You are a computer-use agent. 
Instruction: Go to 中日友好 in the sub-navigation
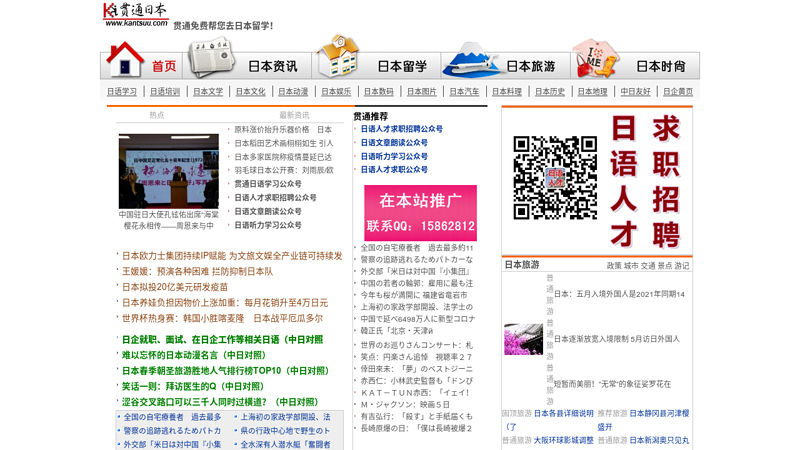click(x=635, y=92)
